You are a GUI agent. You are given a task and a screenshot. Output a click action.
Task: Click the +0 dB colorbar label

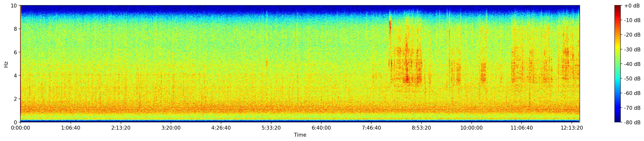pos(632,6)
